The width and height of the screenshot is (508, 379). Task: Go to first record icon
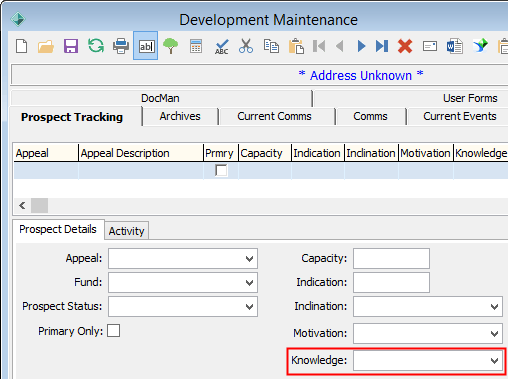[319, 46]
